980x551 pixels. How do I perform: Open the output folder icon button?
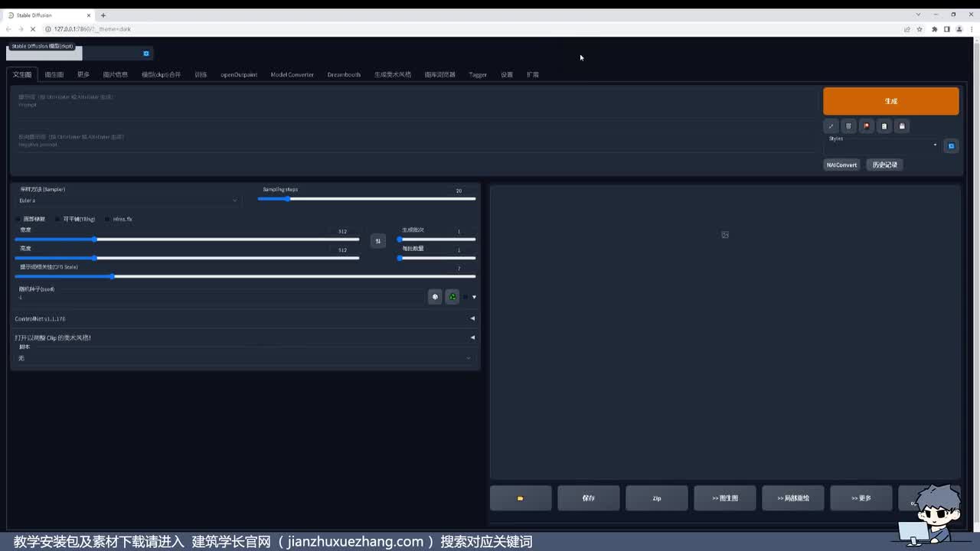(520, 498)
